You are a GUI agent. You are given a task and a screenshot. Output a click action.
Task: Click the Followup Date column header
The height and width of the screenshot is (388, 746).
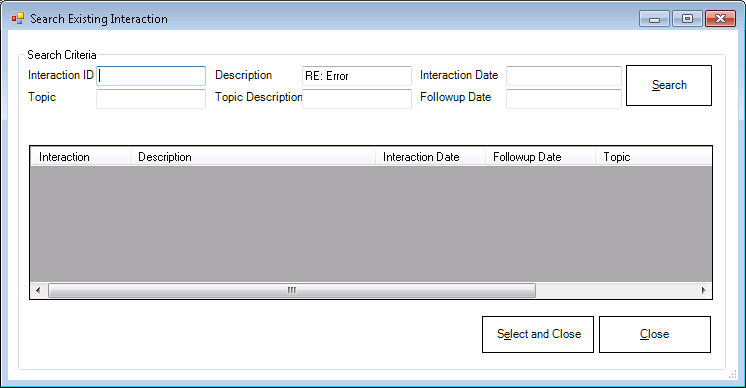pos(540,157)
